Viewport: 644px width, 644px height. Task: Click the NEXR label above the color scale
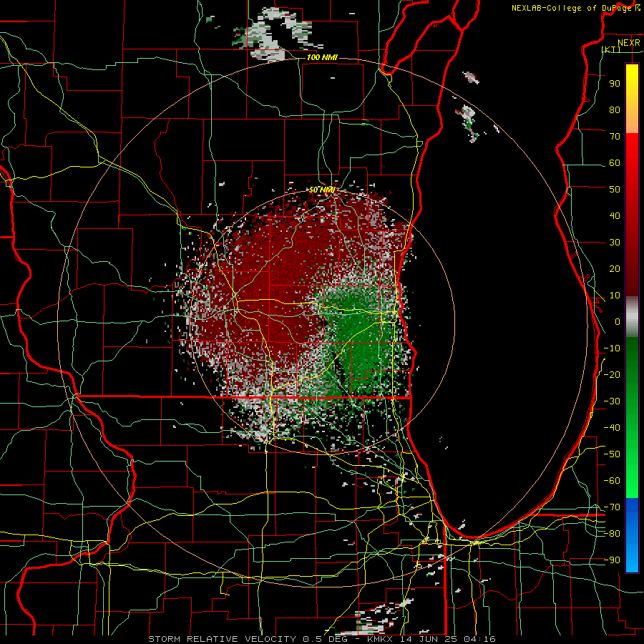click(629, 43)
